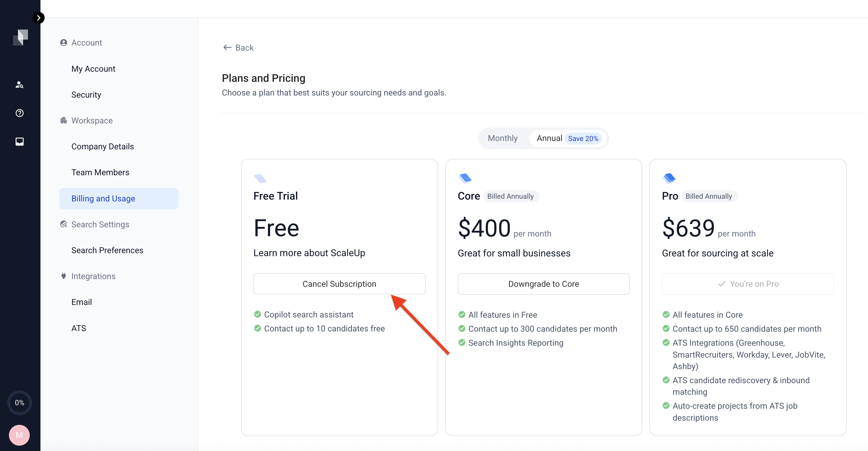Open the help question mark icon
This screenshot has height=451, width=868.
(x=20, y=113)
